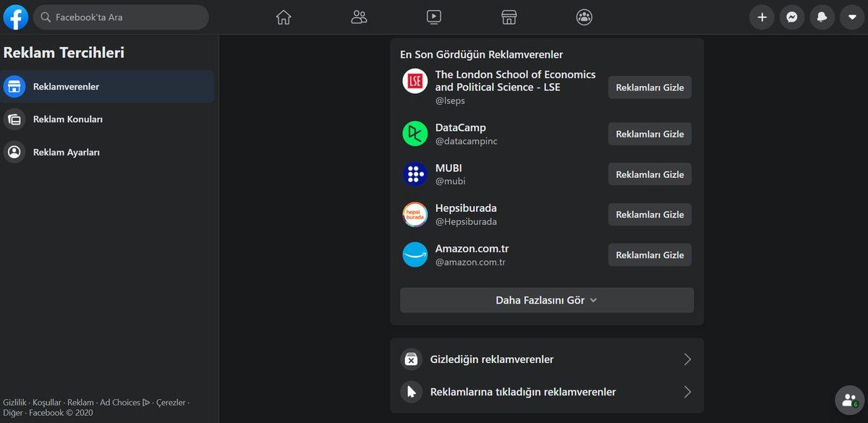Open 'Gizlediğin reklamverenler' via its chevron
Image resolution: width=868 pixels, height=423 pixels.
click(x=687, y=359)
